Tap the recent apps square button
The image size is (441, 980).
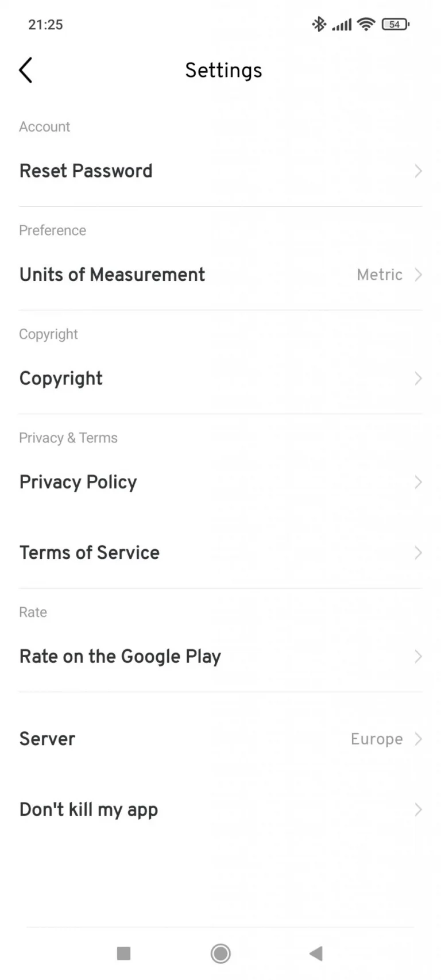coord(123,954)
